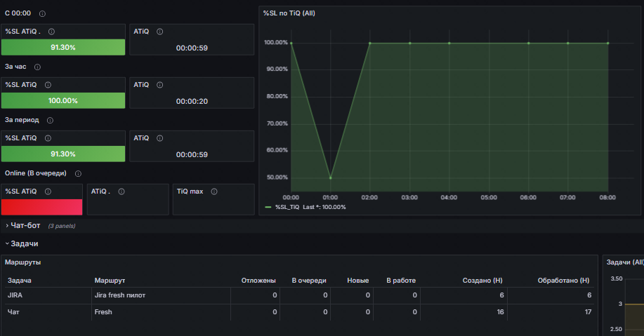
Task: Click info icon next to За период
Action: click(x=50, y=120)
